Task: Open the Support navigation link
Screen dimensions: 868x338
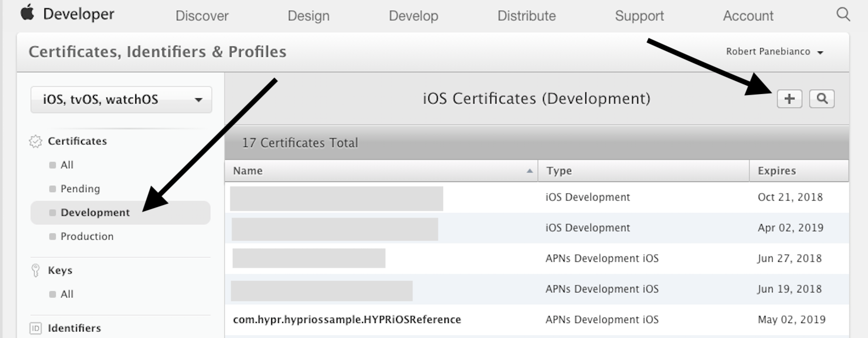Action: 639,16
